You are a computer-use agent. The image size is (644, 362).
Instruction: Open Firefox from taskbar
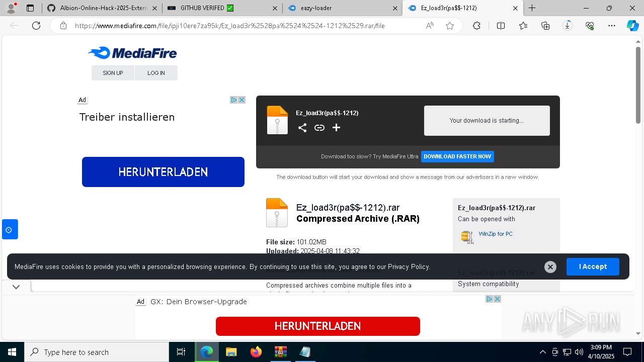(256, 352)
